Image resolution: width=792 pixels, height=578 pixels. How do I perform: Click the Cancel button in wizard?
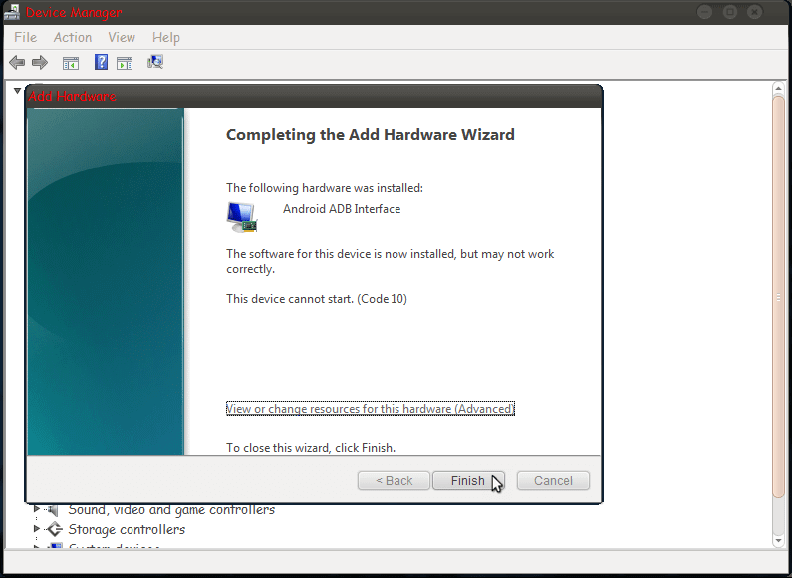point(553,480)
